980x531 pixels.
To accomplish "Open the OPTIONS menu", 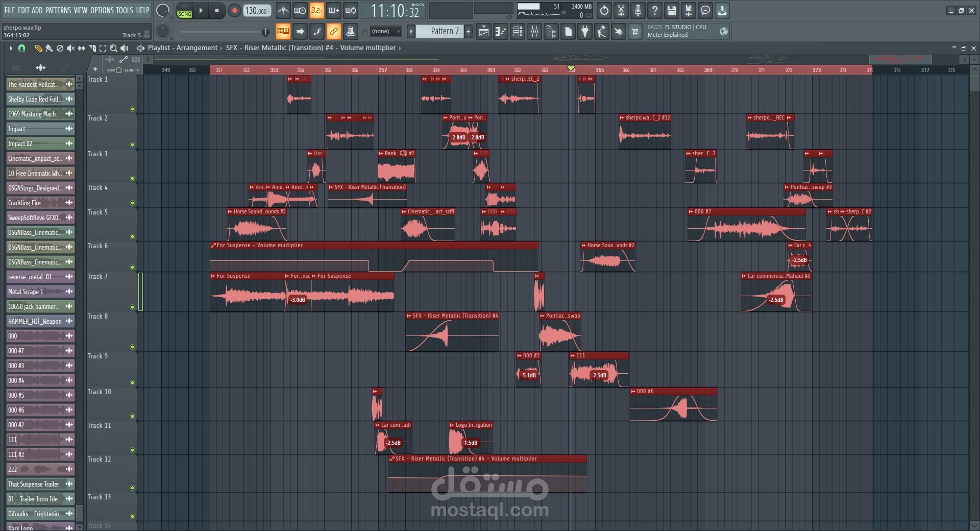I will coord(102,10).
